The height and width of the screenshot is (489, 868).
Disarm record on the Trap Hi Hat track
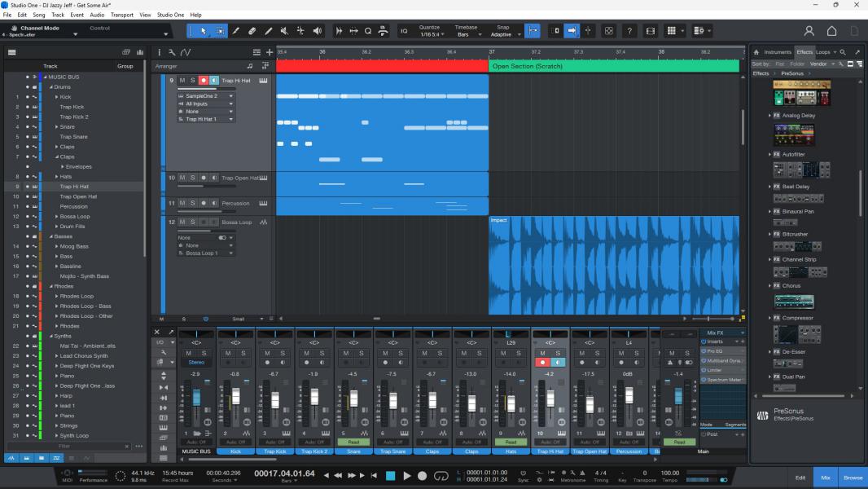[204, 81]
